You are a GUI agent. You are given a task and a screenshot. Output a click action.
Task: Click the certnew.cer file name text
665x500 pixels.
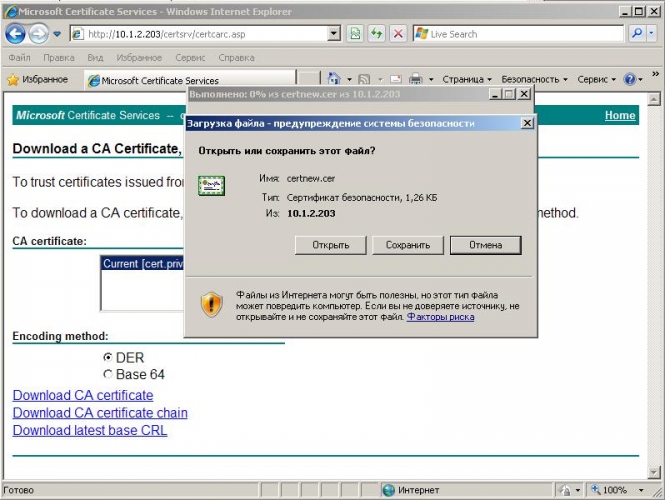[x=311, y=179]
